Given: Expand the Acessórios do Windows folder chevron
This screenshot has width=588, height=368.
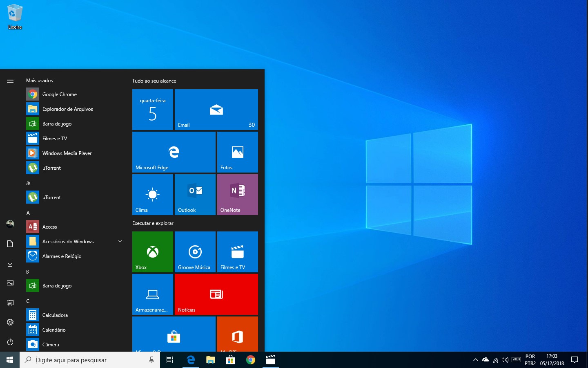Looking at the screenshot, I should click(120, 241).
